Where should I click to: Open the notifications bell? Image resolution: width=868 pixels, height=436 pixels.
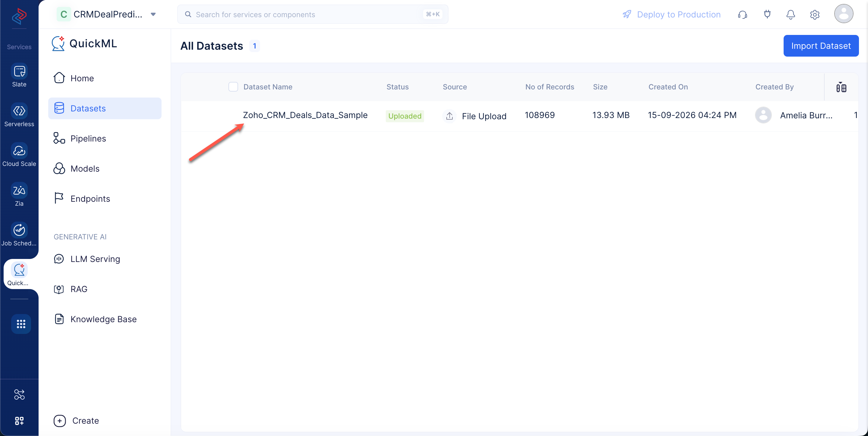pos(791,14)
